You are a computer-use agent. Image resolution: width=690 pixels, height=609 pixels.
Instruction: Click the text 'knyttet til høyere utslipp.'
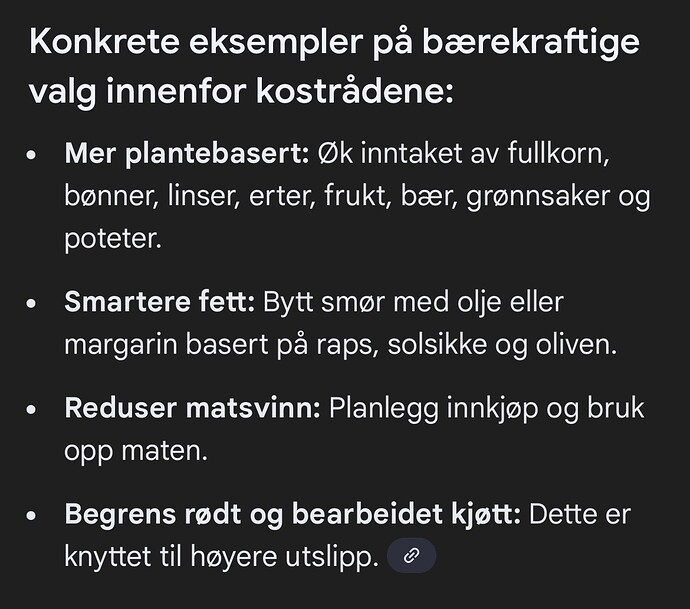(221, 557)
